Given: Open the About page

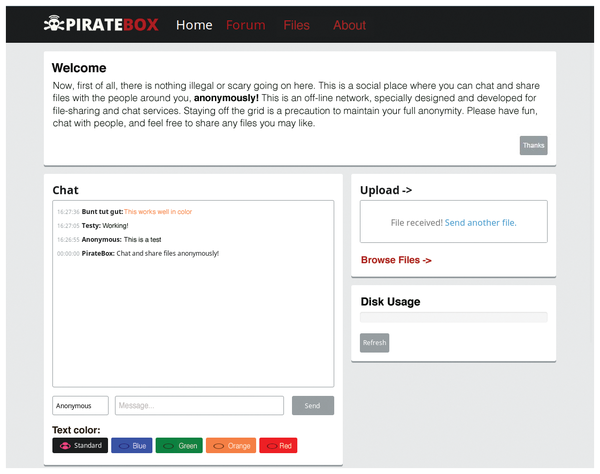Looking at the screenshot, I should (349, 25).
